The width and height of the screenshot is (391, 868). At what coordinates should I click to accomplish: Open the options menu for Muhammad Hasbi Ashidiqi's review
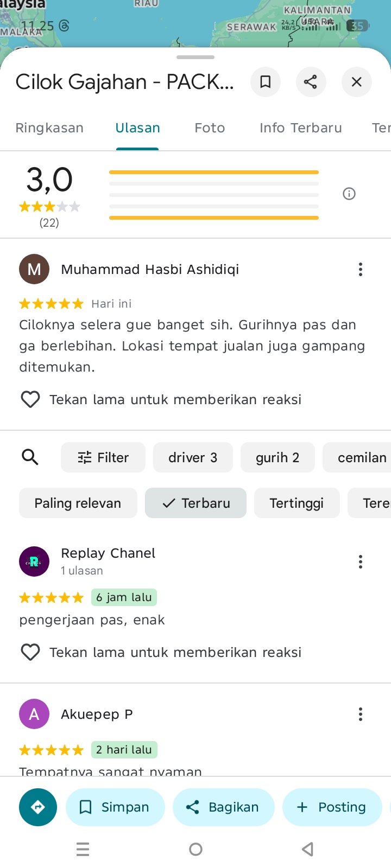(361, 270)
